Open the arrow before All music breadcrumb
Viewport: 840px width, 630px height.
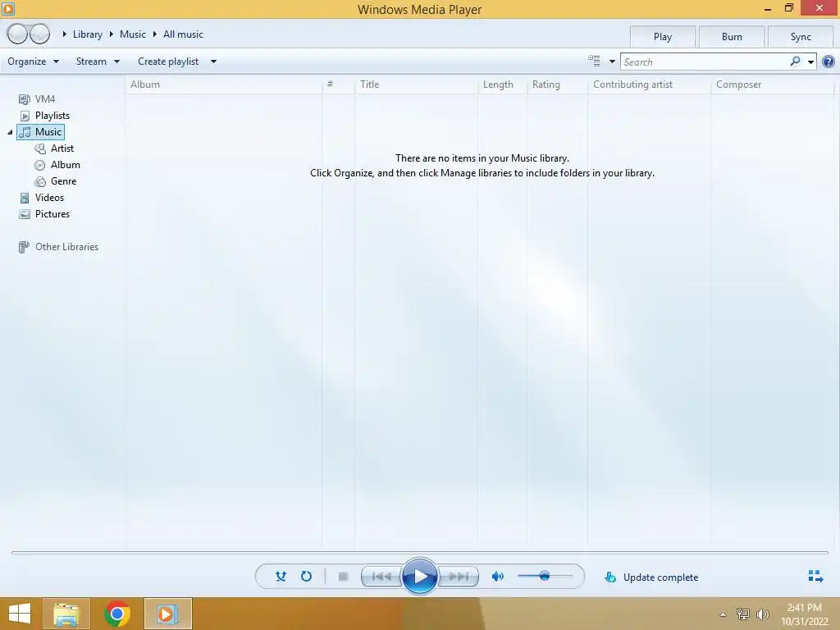pos(155,34)
